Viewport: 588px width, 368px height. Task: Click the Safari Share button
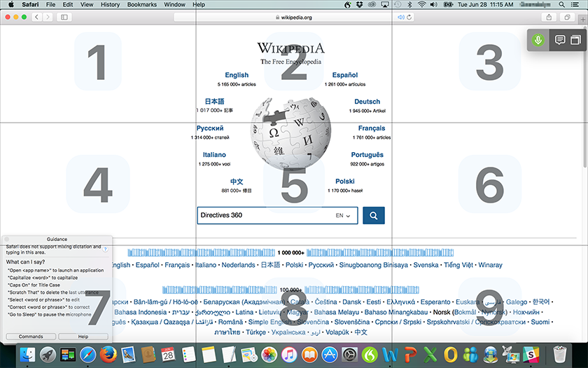coord(549,18)
